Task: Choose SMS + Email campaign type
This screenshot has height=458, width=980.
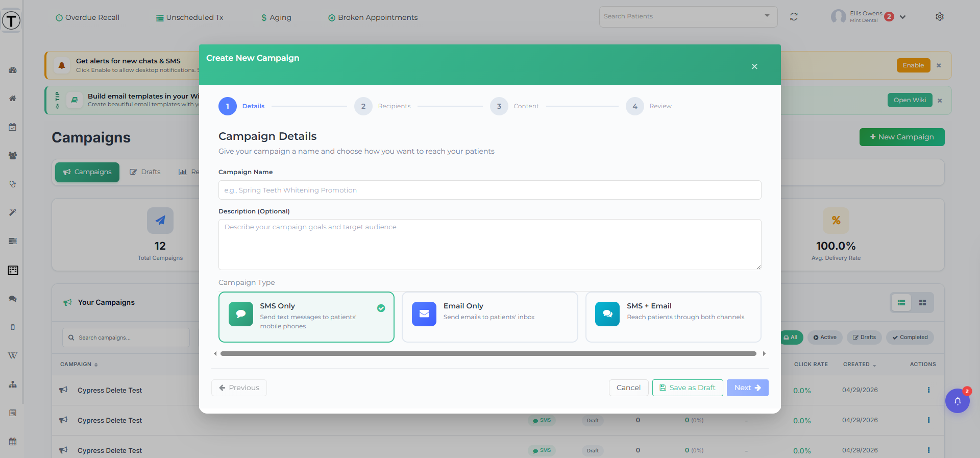Action: coord(673,317)
